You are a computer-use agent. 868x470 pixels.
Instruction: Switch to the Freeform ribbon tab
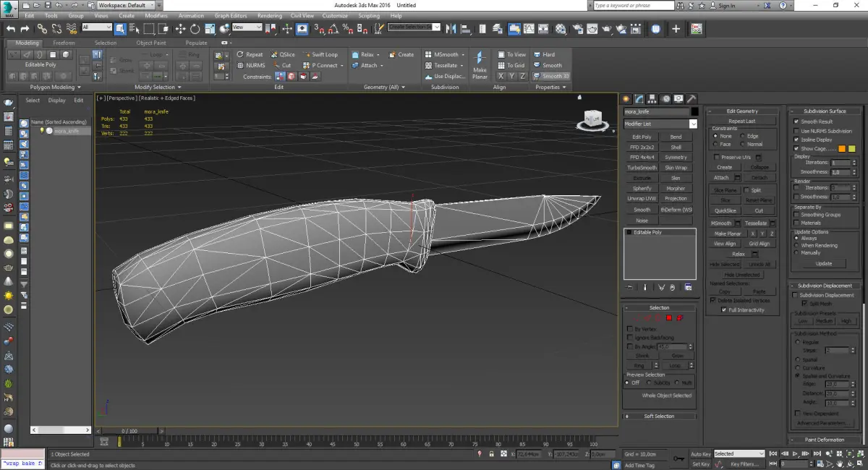coord(64,43)
